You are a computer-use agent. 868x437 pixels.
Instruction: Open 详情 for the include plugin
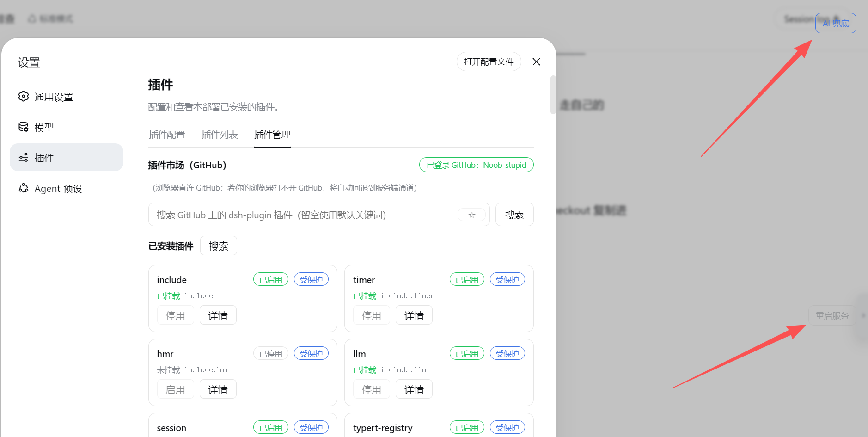click(218, 315)
